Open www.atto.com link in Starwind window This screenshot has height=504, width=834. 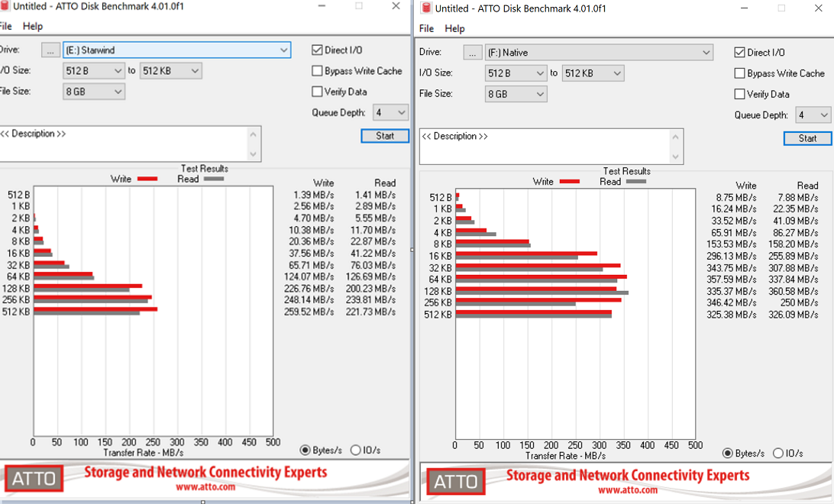point(205,486)
